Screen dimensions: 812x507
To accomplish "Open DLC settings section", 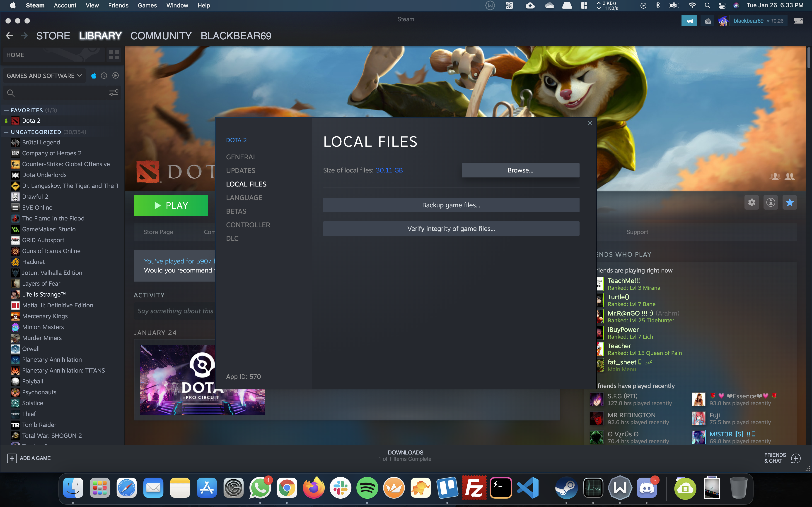I will tap(232, 238).
